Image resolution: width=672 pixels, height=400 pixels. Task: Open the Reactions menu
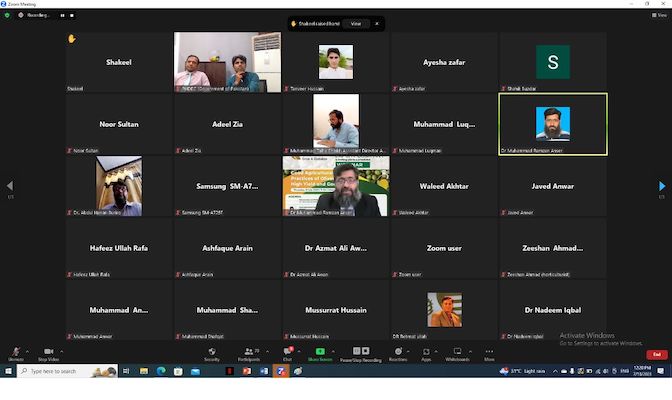point(398,352)
